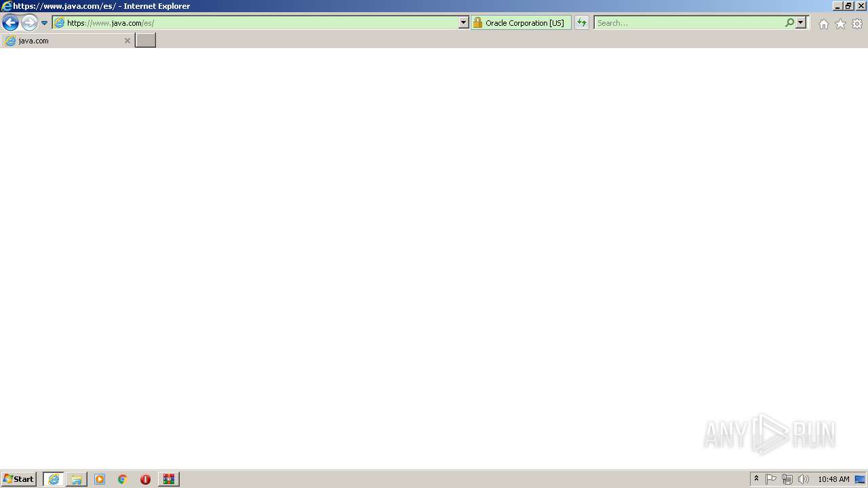Click the magnifier search icon
The image size is (868, 488).
789,22
